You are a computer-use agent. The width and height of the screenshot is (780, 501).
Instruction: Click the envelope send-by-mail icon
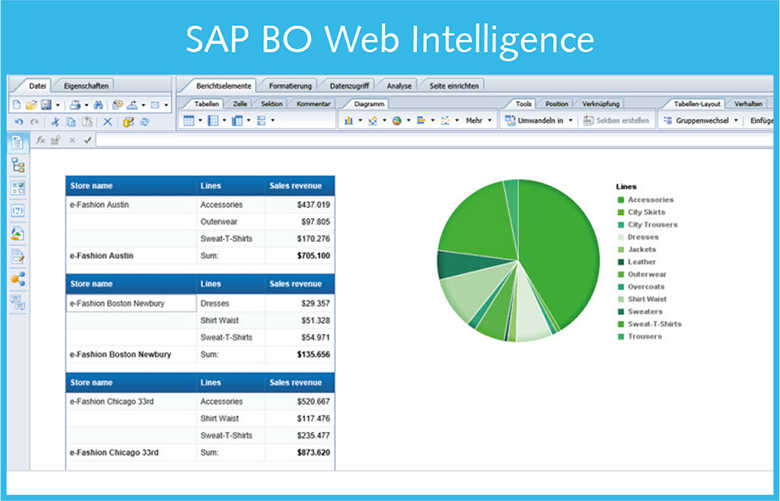(155, 105)
